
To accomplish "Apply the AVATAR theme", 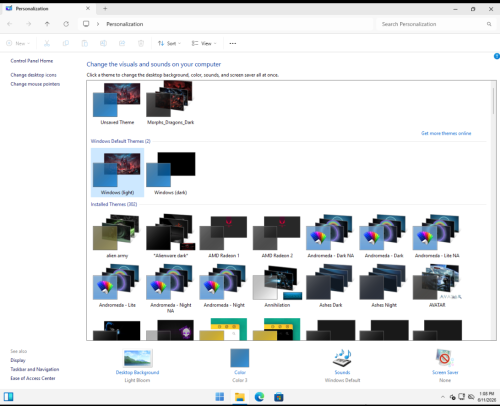I will [x=437, y=286].
